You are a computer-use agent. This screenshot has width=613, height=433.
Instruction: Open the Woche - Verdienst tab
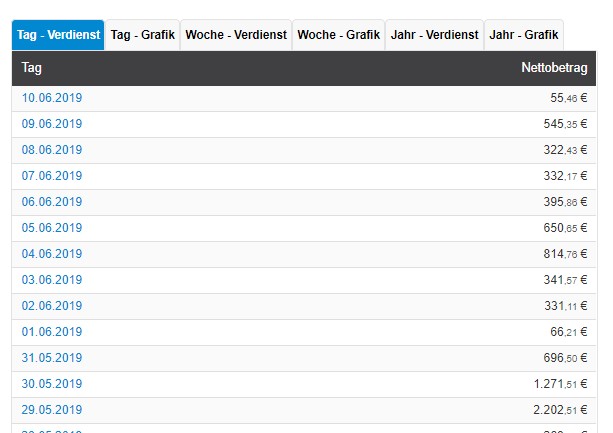tap(236, 35)
